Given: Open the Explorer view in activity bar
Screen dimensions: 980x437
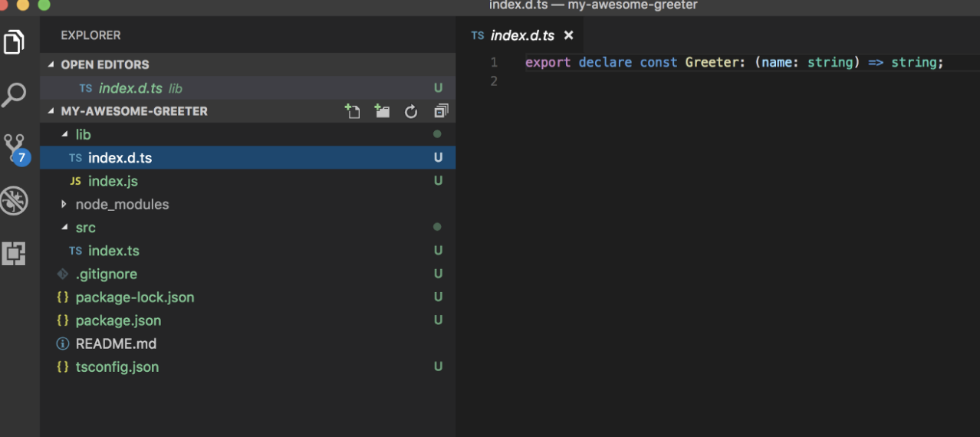Looking at the screenshot, I should click(15, 41).
